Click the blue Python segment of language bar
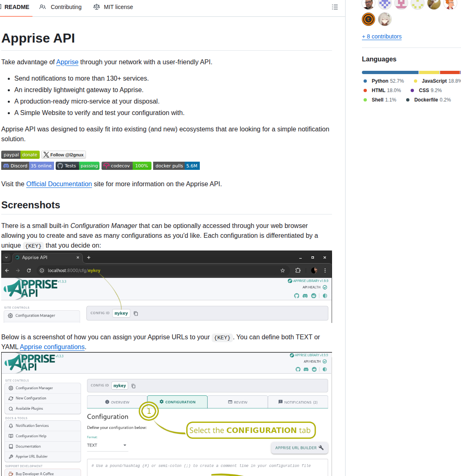 tap(390, 72)
